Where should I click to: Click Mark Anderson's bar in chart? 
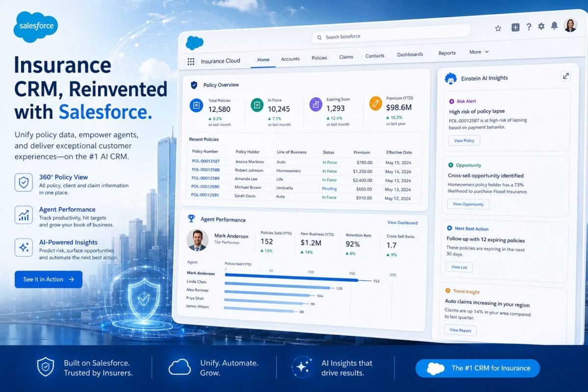click(292, 277)
